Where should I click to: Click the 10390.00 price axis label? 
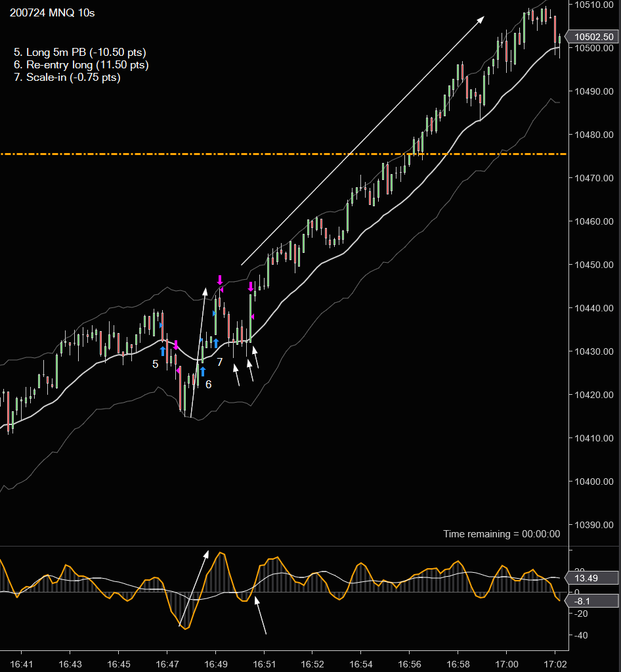click(x=593, y=525)
